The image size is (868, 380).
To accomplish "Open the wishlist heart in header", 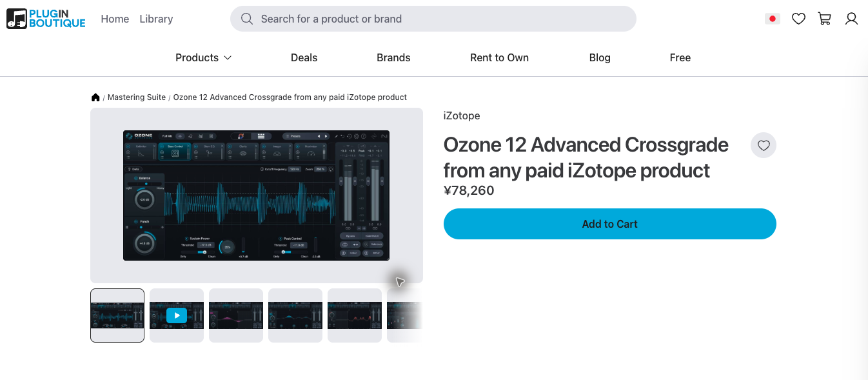I will pyautogui.click(x=798, y=19).
